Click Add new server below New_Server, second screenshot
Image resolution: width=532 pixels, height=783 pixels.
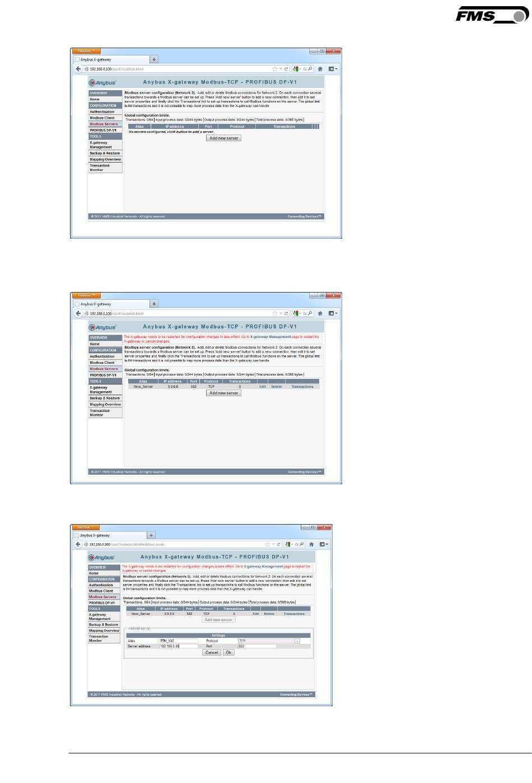223,393
